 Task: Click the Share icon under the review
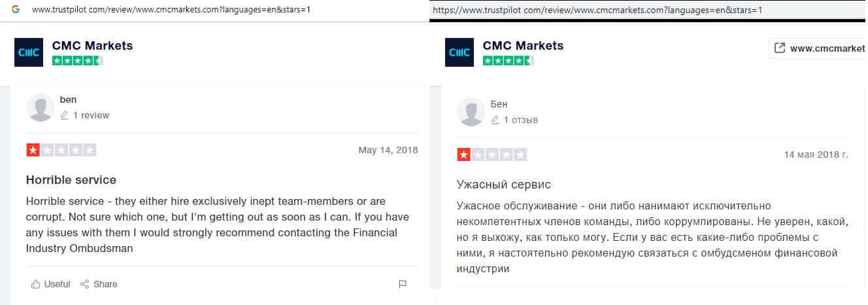[85, 284]
